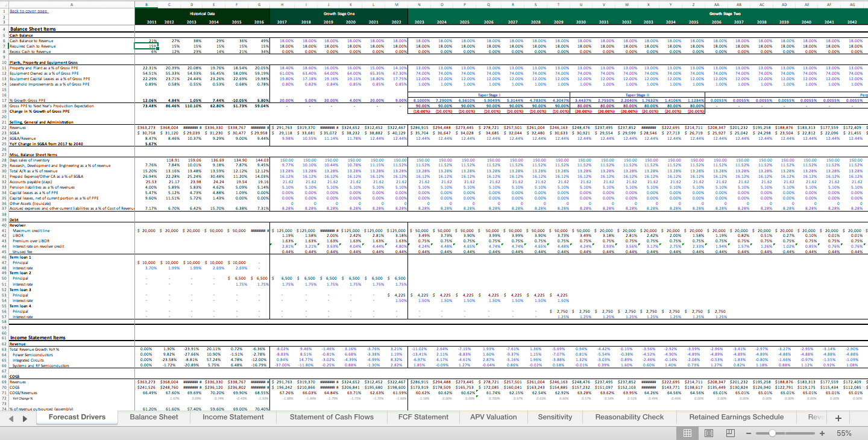Click the Growth Stage One header
Image resolution: width=868 pixels, height=440 pixels.
[339, 13]
